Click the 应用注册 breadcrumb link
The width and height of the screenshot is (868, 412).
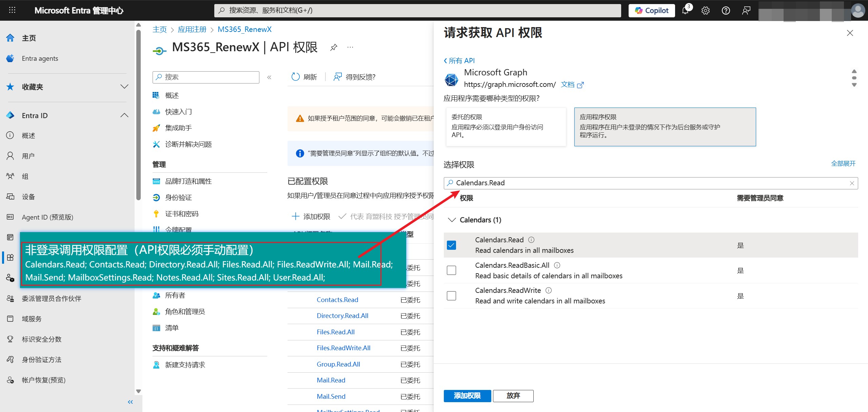(x=192, y=30)
